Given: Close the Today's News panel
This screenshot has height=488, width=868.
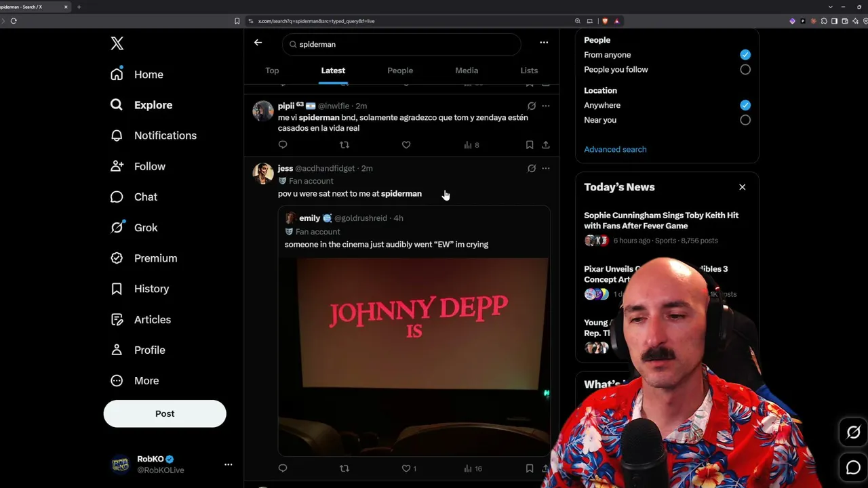Looking at the screenshot, I should point(742,187).
